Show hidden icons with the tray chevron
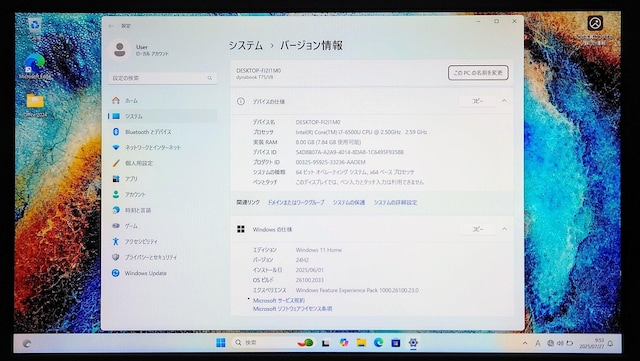 [x=525, y=343]
